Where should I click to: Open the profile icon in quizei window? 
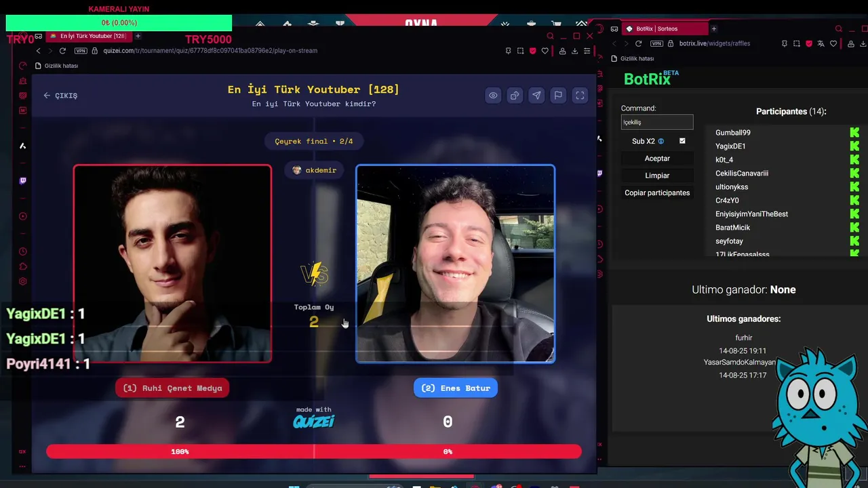coord(562,51)
